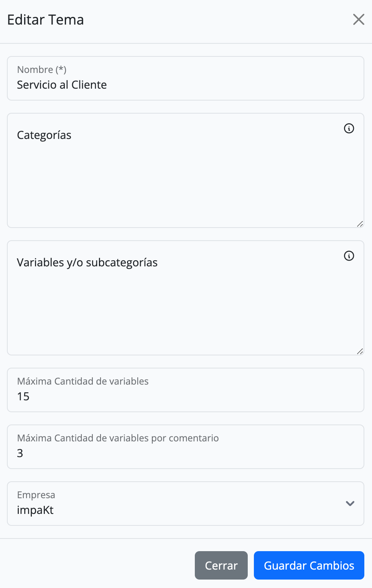Focus the Variables y/o subcategorías text area
372x588 pixels.
(x=186, y=298)
